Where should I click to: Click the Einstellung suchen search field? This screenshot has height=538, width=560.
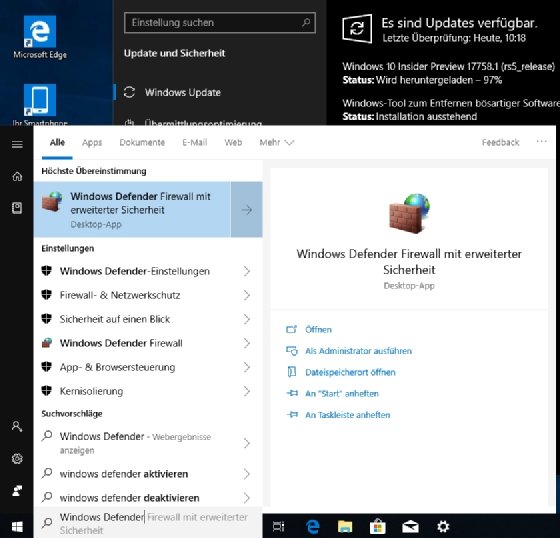pyautogui.click(x=220, y=23)
